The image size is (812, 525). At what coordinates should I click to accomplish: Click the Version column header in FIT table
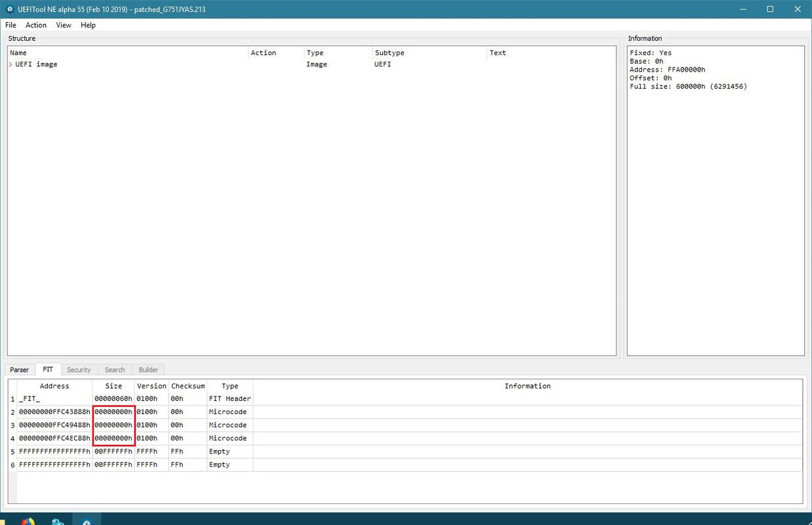point(152,386)
